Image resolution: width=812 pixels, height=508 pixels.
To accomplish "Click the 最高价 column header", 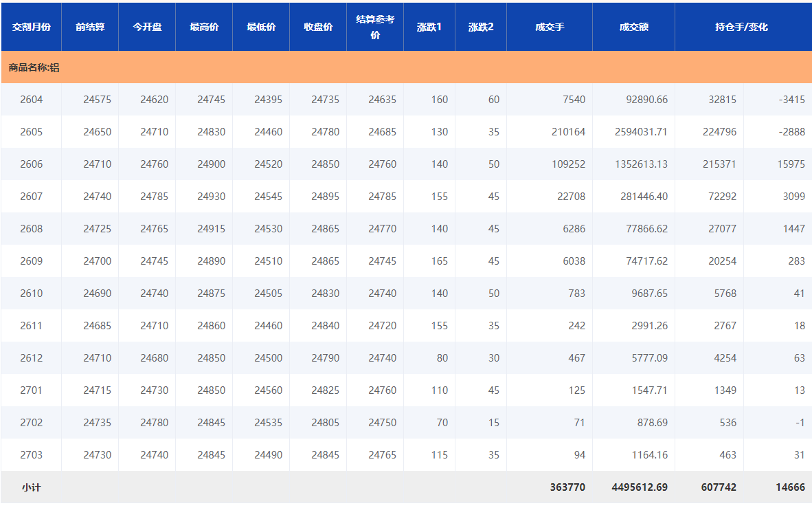I will tap(204, 27).
